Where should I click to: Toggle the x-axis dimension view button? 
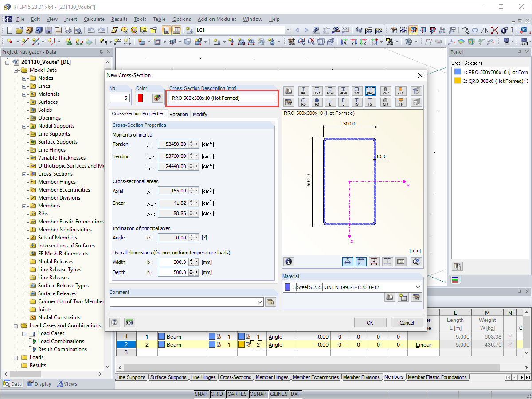348,262
